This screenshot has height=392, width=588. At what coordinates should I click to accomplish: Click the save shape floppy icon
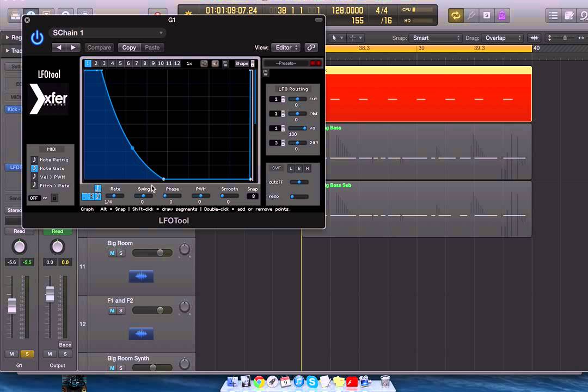tap(225, 63)
